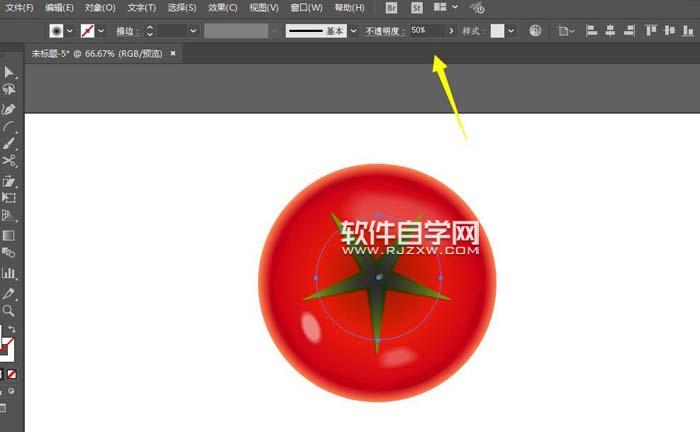700x432 pixels.
Task: Expand the stroke swatch dropdown arrow
Action: pyautogui.click(x=101, y=31)
